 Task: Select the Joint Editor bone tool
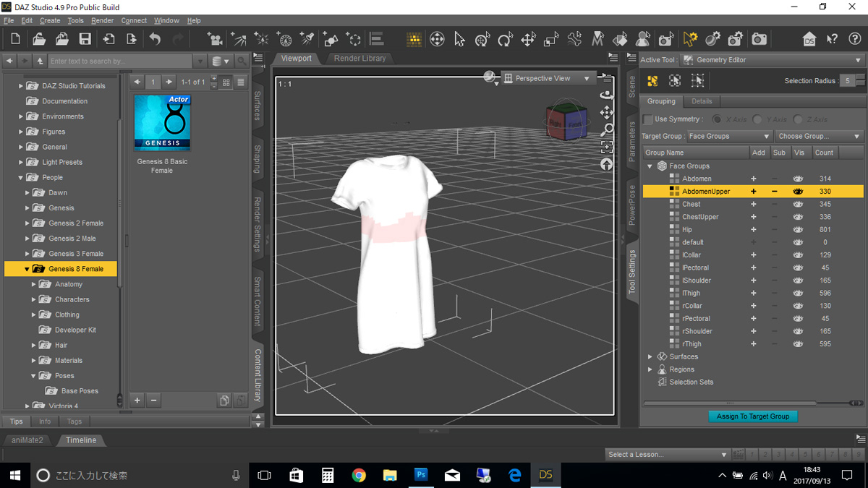tap(574, 39)
